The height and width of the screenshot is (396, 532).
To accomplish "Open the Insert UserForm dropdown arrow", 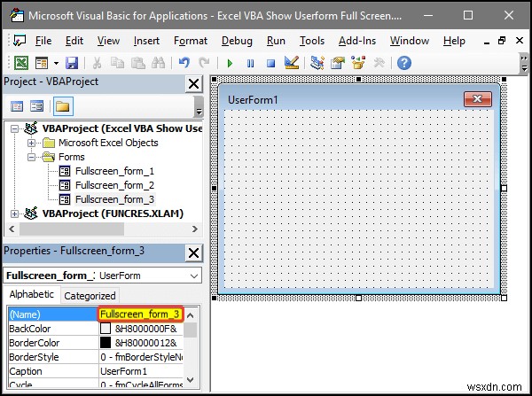I will click(x=56, y=63).
